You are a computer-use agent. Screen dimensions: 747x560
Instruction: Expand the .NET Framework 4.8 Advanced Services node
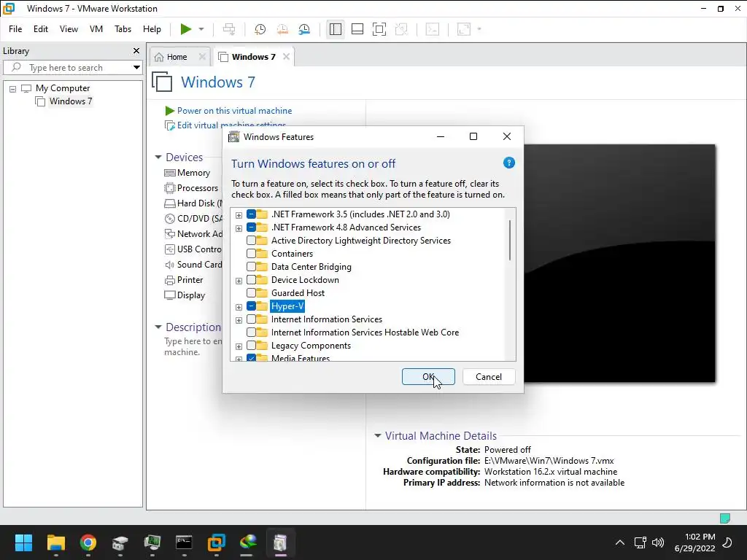pyautogui.click(x=239, y=228)
